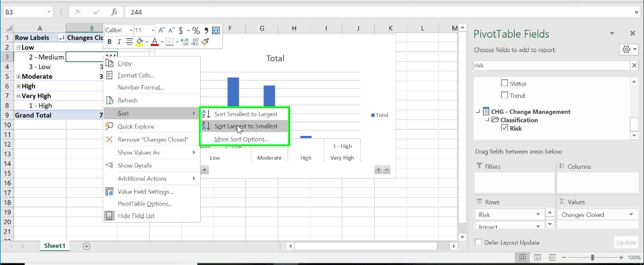644x265 pixels.
Task: Switch to Page Layout view icon
Action: click(x=537, y=258)
